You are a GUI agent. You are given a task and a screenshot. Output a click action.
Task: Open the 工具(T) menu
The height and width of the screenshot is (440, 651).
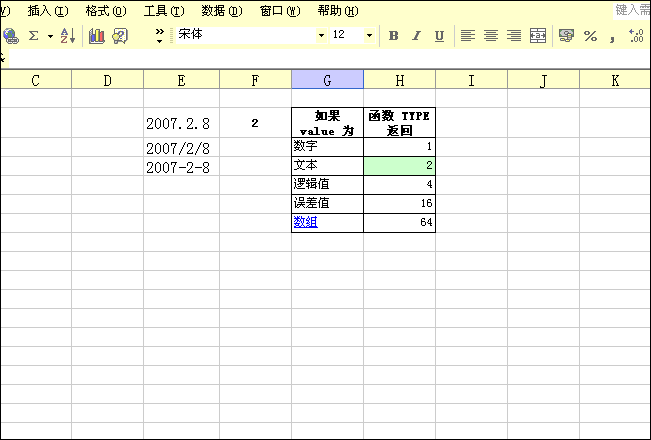[164, 11]
